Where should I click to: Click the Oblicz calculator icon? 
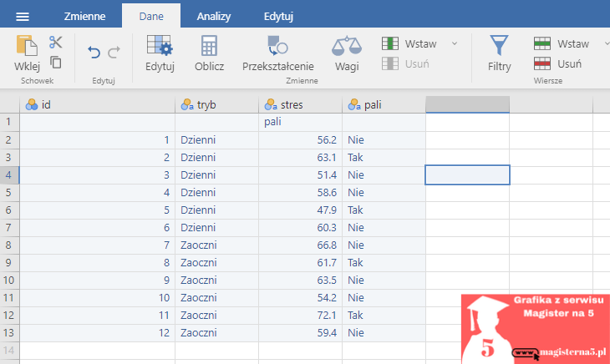pyautogui.click(x=209, y=53)
